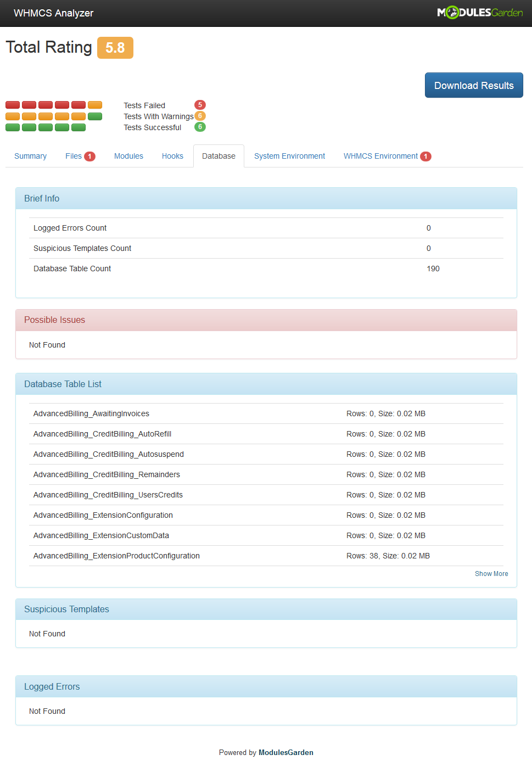This screenshot has height=766, width=532.
Task: Open the System Environment tab
Action: [x=289, y=156]
